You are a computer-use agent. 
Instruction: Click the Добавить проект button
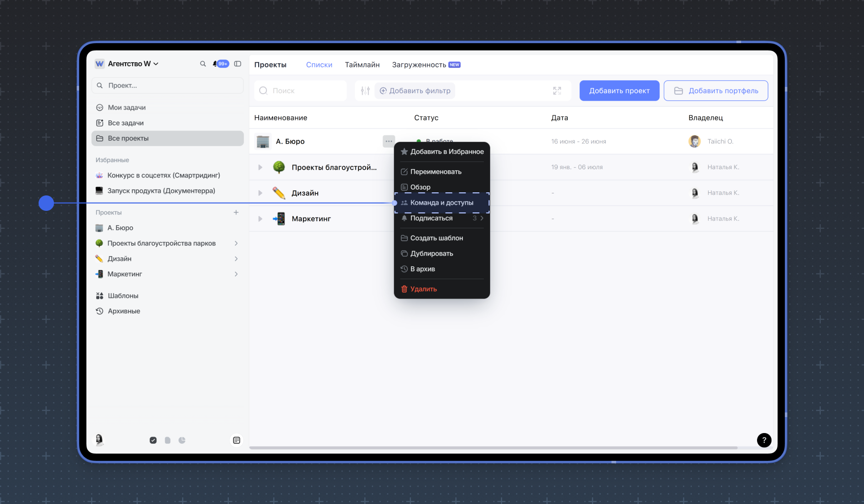pos(619,91)
